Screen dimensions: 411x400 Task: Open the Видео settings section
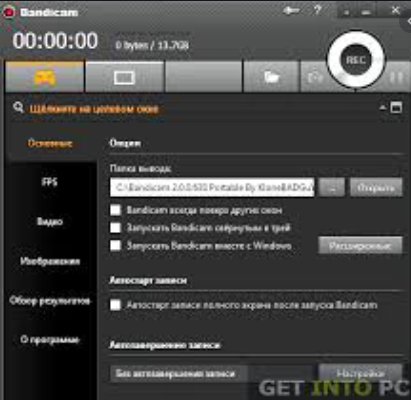coord(50,222)
